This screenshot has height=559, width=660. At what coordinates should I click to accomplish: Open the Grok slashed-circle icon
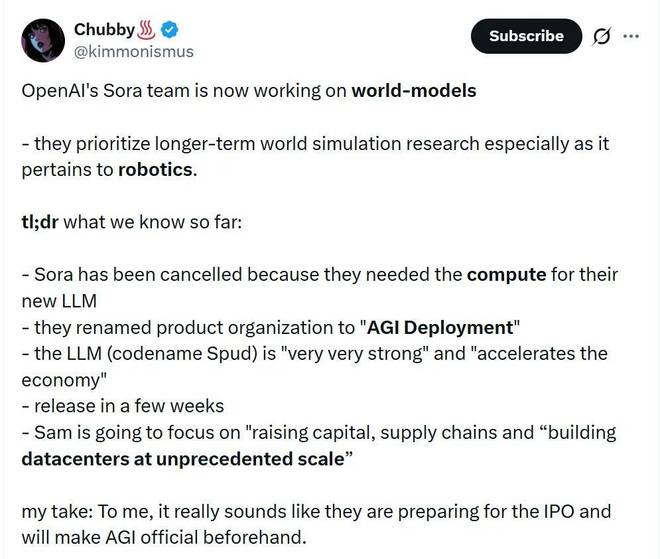point(602,36)
